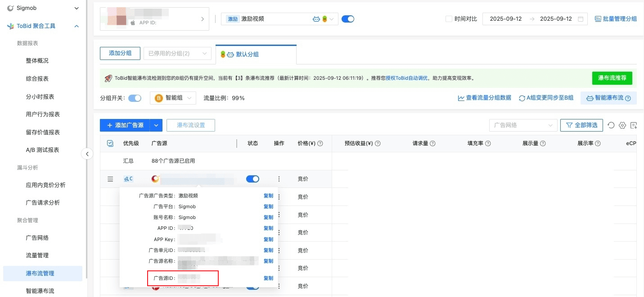
Task: Click the Apple platform icon near APP ID
Action: (133, 22)
